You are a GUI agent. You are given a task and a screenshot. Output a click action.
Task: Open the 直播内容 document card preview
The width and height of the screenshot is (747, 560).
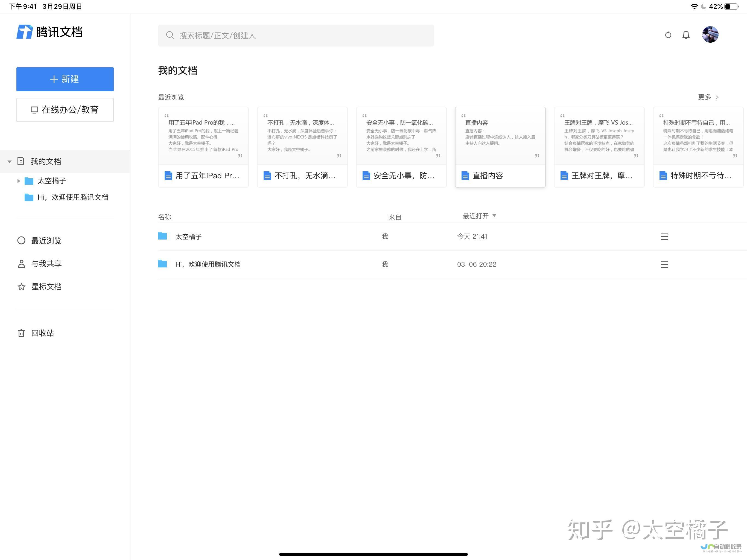(500, 136)
